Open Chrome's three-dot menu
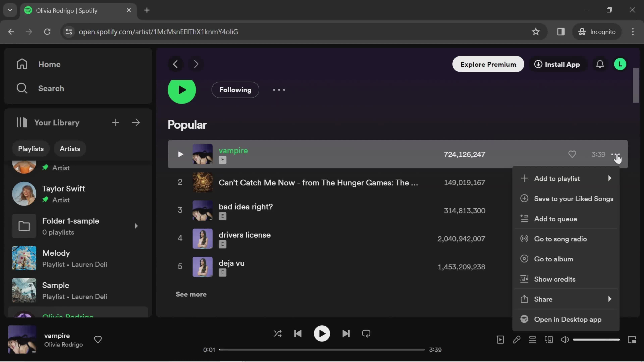Image resolution: width=644 pixels, height=362 pixels. pyautogui.click(x=633, y=32)
